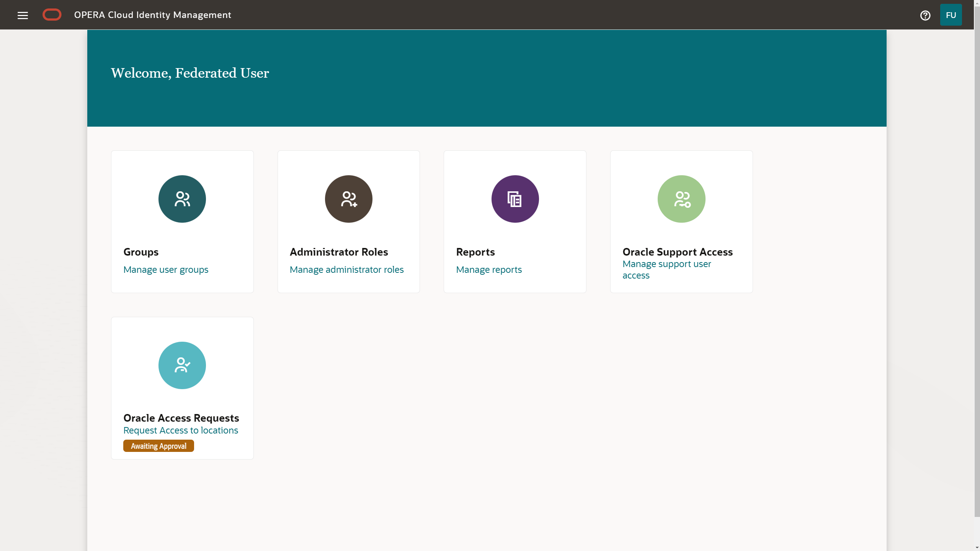Follow the Manage reports link

coord(489,270)
